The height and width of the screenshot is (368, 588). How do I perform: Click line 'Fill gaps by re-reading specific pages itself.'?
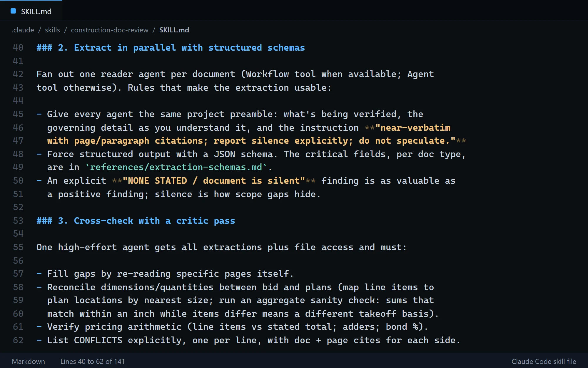point(165,274)
